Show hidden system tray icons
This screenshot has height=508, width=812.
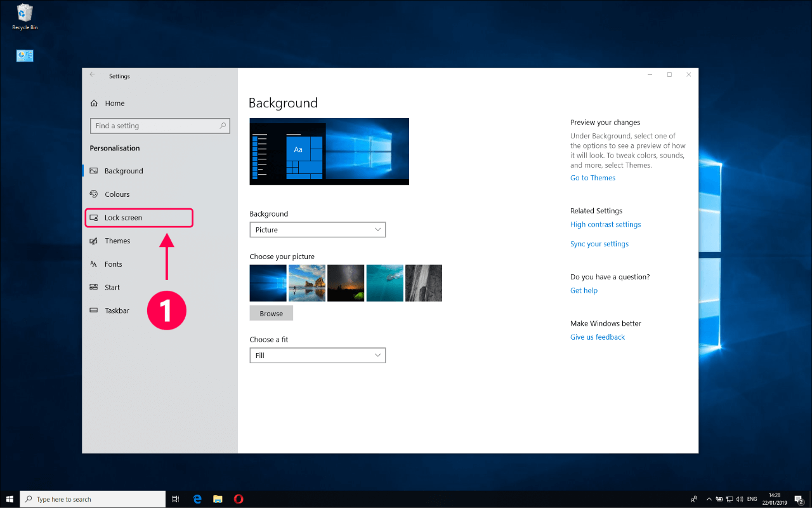click(710, 499)
